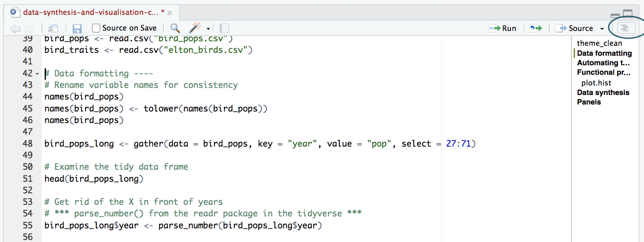The image size is (644, 242).
Task: Maximize the source editor pane
Action: [x=627, y=14]
